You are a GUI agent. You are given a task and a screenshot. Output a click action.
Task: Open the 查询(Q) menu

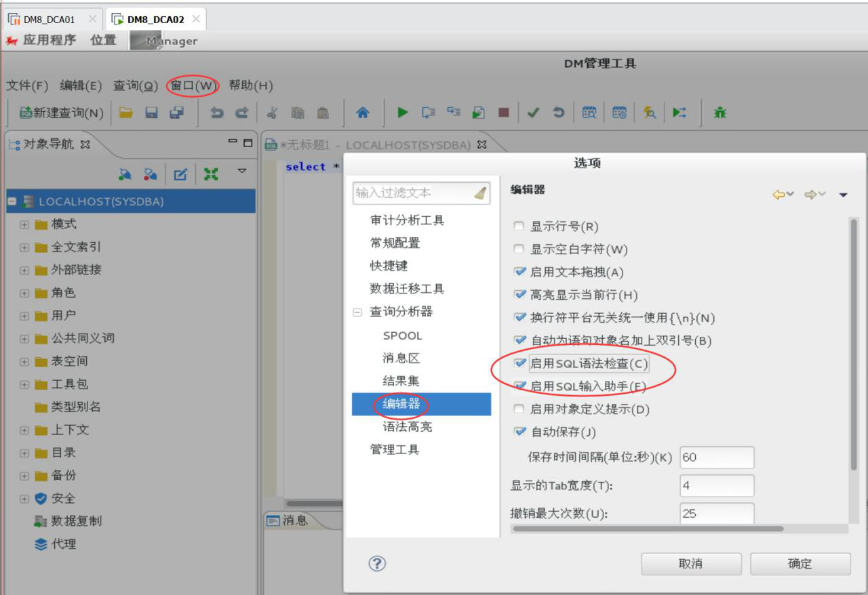coord(136,85)
